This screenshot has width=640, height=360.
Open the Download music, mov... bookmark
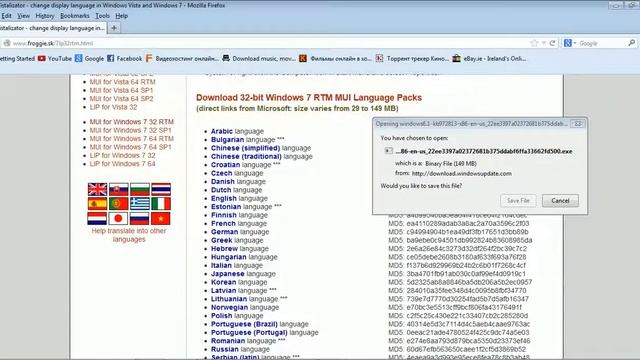(x=259, y=59)
